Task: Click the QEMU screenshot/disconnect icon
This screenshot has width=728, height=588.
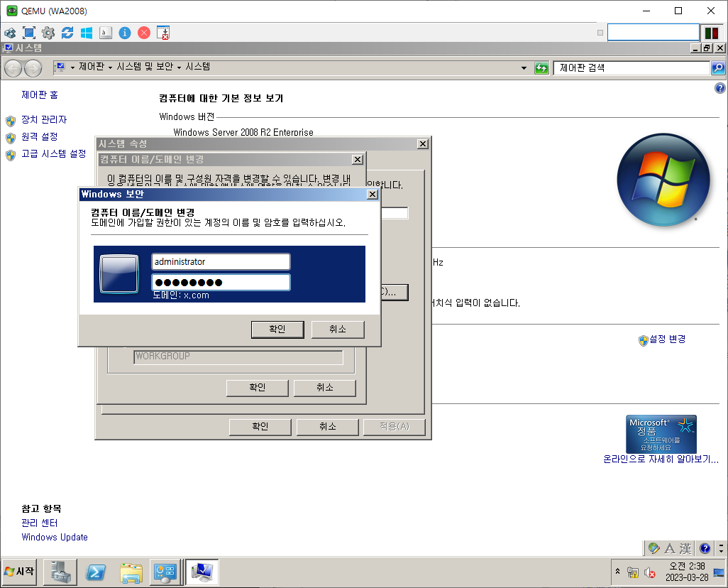Action: 163,33
